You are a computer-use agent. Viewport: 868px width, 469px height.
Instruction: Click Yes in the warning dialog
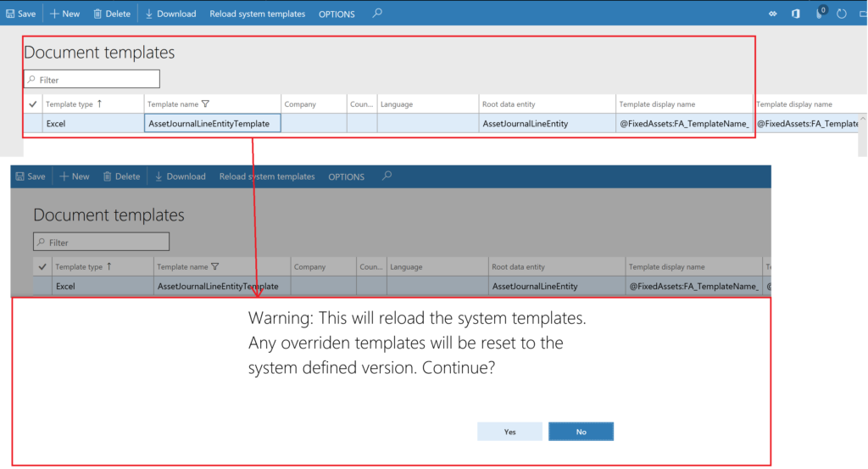click(509, 432)
